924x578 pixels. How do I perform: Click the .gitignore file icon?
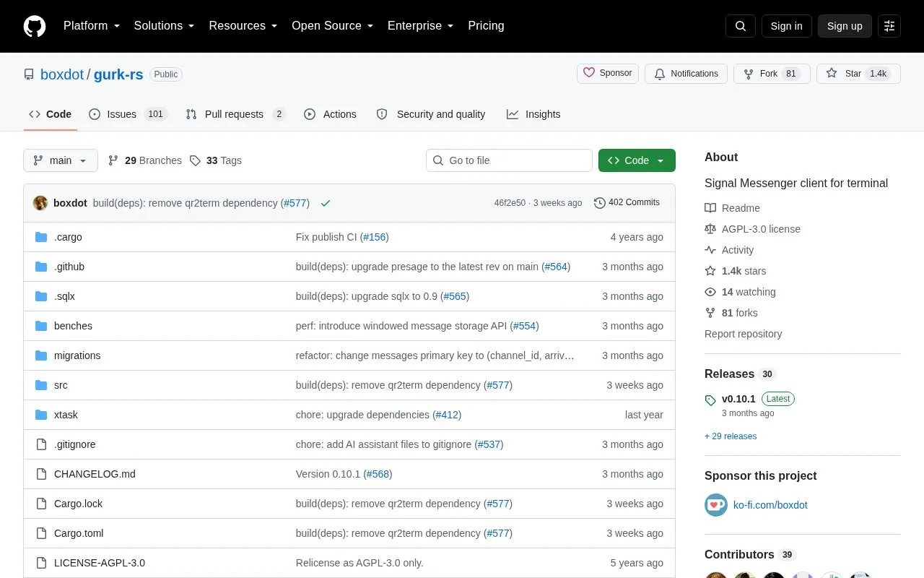pyautogui.click(x=41, y=444)
